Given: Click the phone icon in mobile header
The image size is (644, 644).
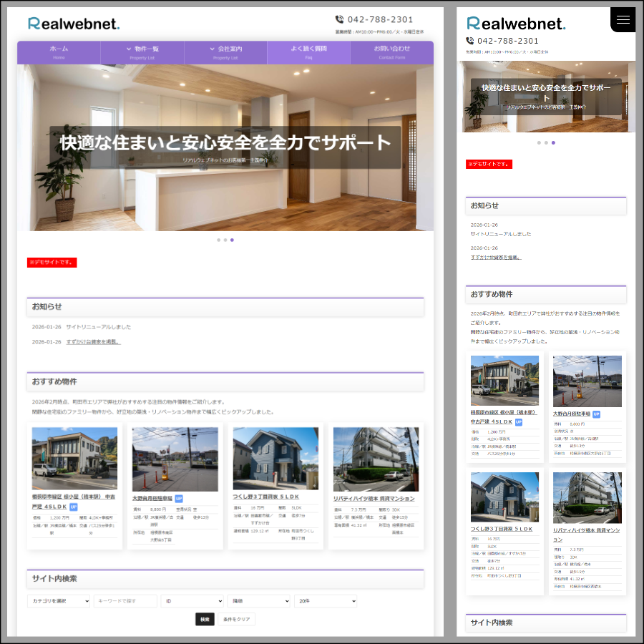Looking at the screenshot, I should (x=470, y=41).
